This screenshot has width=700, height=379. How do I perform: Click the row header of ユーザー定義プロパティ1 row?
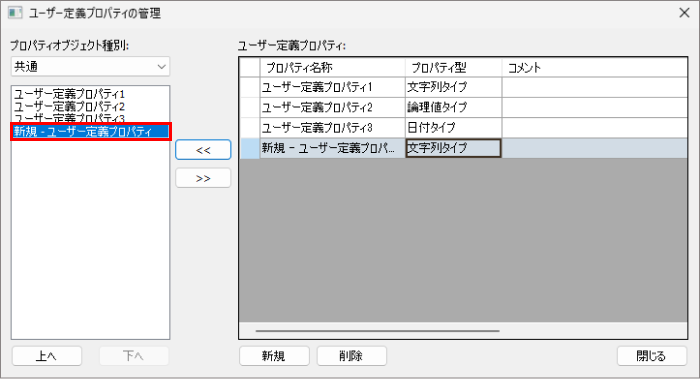[x=250, y=87]
